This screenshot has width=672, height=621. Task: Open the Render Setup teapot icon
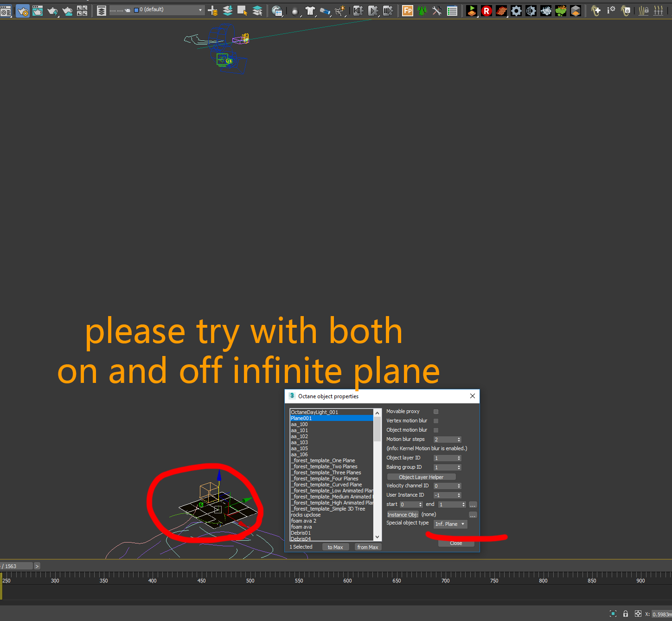[22, 11]
